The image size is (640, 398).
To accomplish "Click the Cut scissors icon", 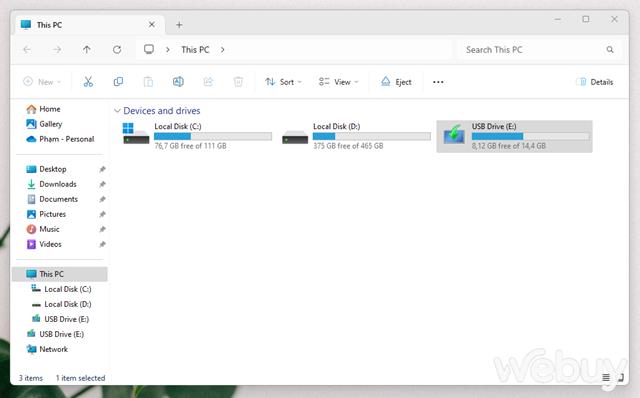I will (88, 82).
